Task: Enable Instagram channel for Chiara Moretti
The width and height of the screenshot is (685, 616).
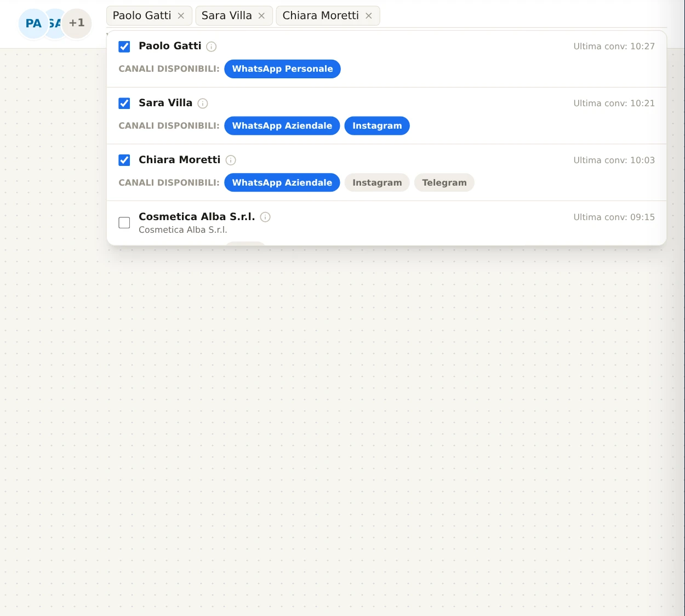Action: (377, 183)
